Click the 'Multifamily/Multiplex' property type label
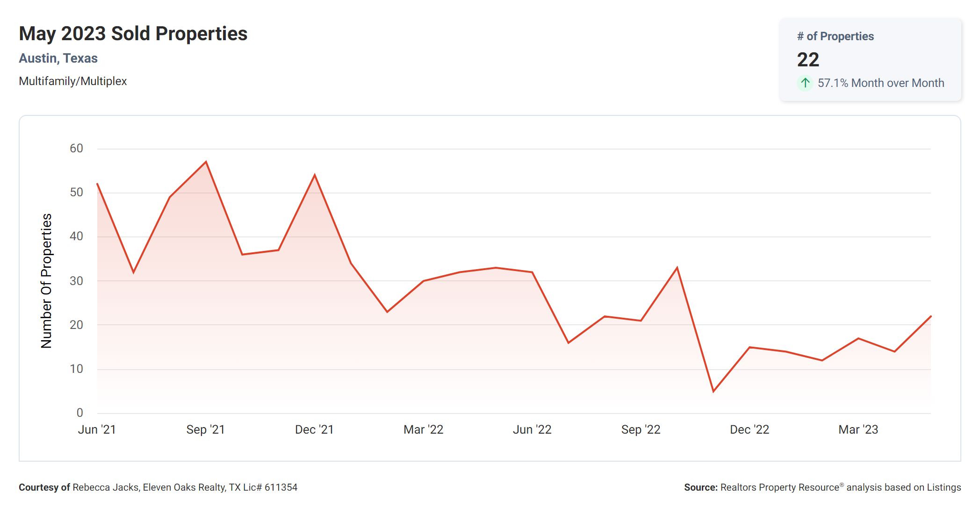This screenshot has width=980, height=514. coord(73,81)
